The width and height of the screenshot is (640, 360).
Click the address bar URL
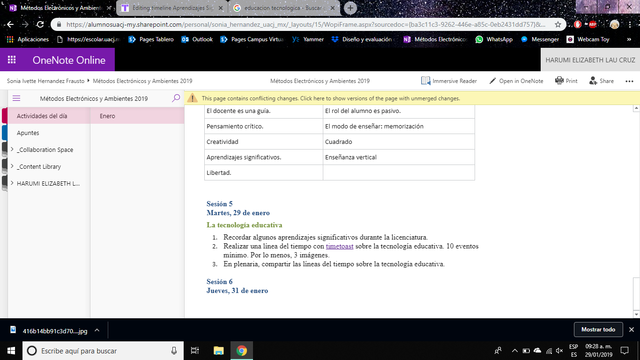305,24
